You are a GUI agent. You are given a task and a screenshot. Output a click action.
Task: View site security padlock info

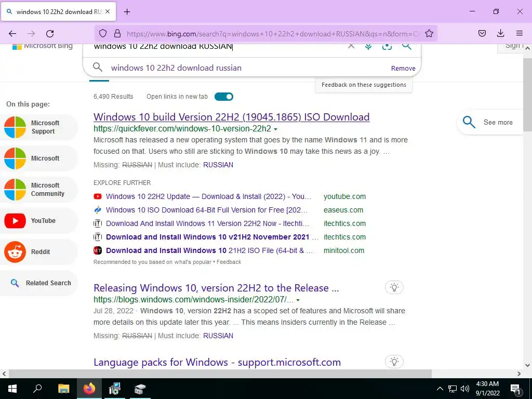pos(117,33)
